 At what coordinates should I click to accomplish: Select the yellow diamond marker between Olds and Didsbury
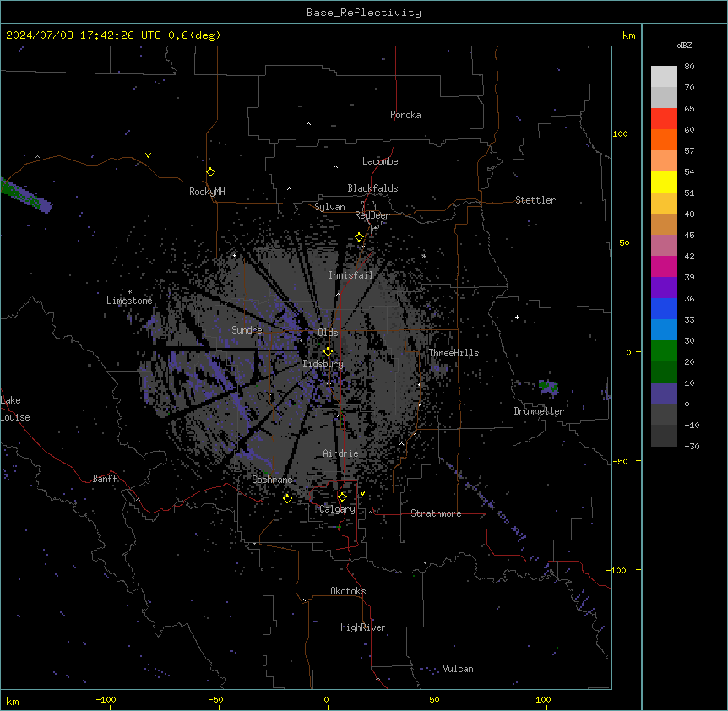[328, 352]
